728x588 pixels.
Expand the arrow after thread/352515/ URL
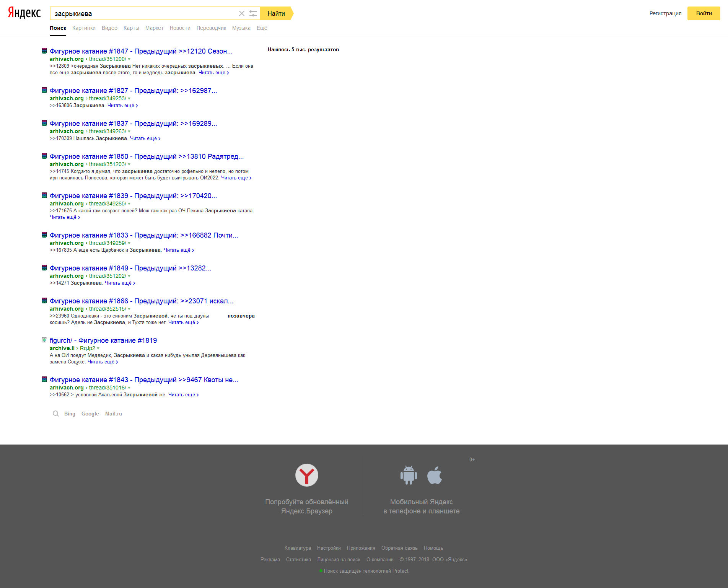click(x=129, y=309)
